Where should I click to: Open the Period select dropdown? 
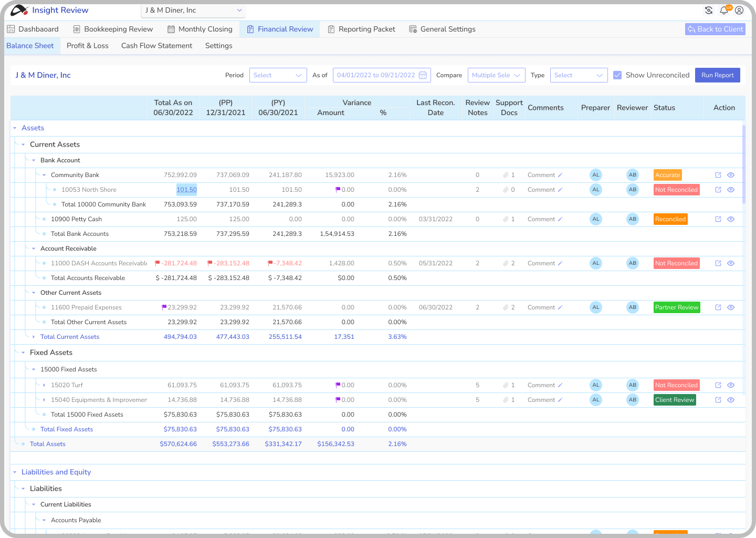pyautogui.click(x=278, y=75)
